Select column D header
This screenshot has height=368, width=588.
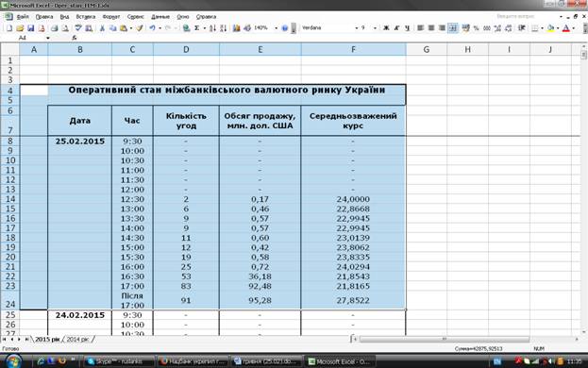tap(186, 49)
